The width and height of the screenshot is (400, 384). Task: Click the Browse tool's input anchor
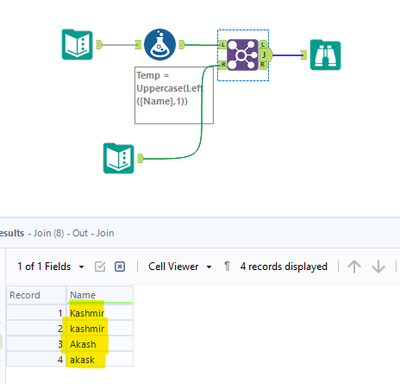[x=303, y=55]
